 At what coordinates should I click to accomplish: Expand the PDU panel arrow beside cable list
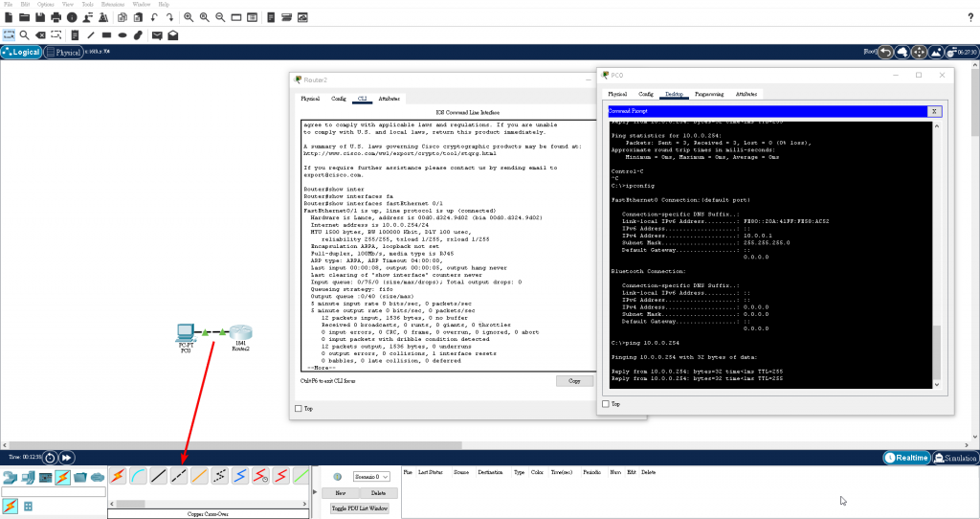coord(314,491)
